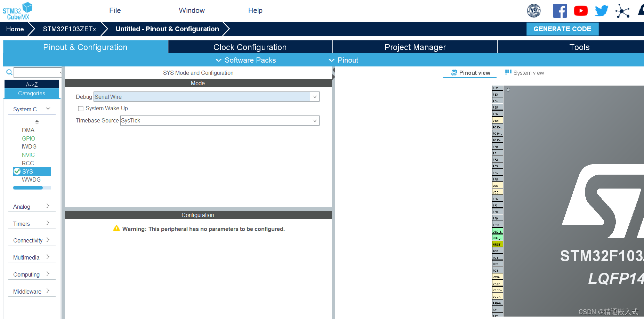Screen dimensions: 644x319
Task: Switch to the Project Manager tab
Action: click(415, 47)
